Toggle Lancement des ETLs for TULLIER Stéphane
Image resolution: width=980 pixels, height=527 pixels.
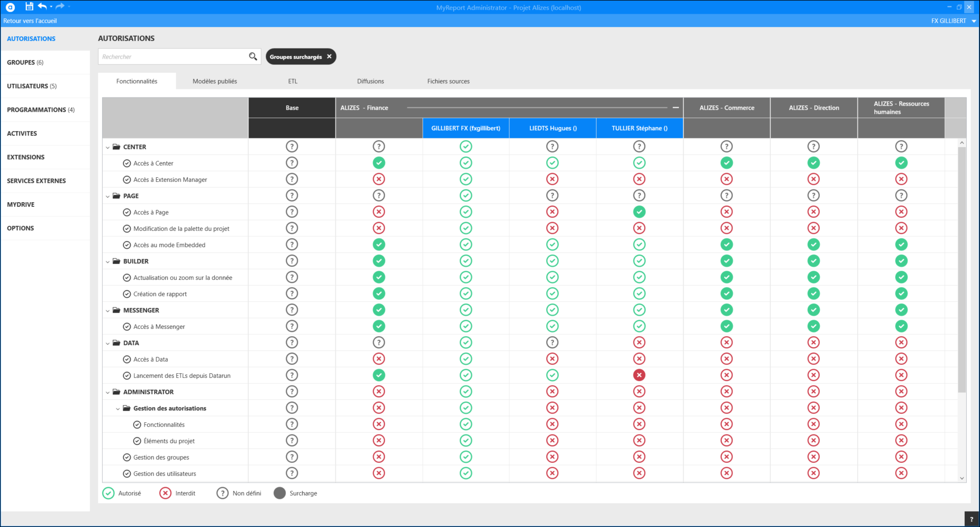639,375
